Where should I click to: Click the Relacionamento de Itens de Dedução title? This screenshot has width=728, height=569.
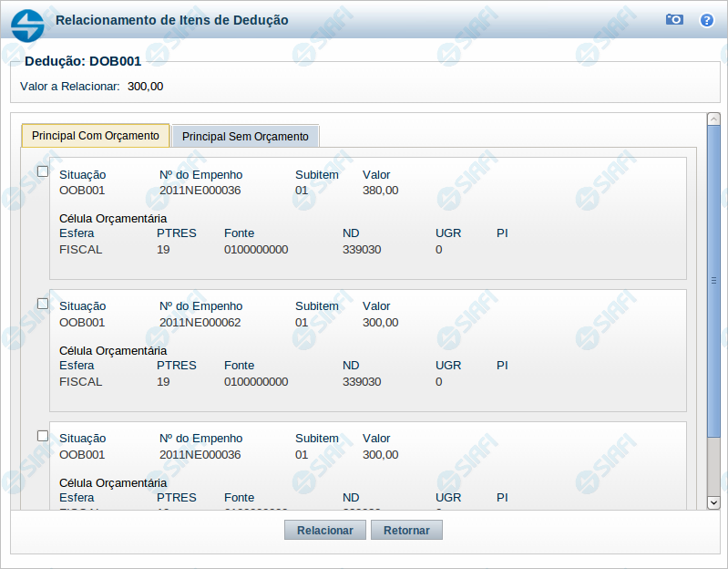(172, 20)
